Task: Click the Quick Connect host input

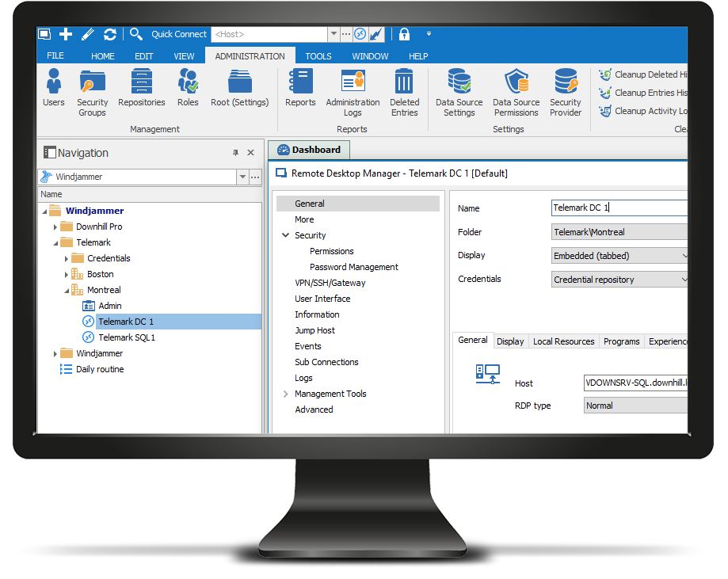Action: tap(270, 34)
